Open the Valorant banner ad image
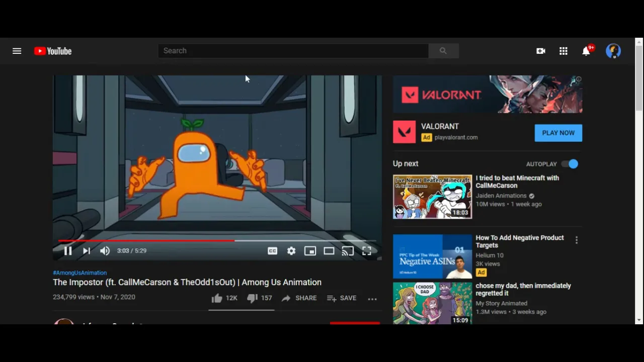This screenshot has width=644, height=362. click(x=488, y=95)
